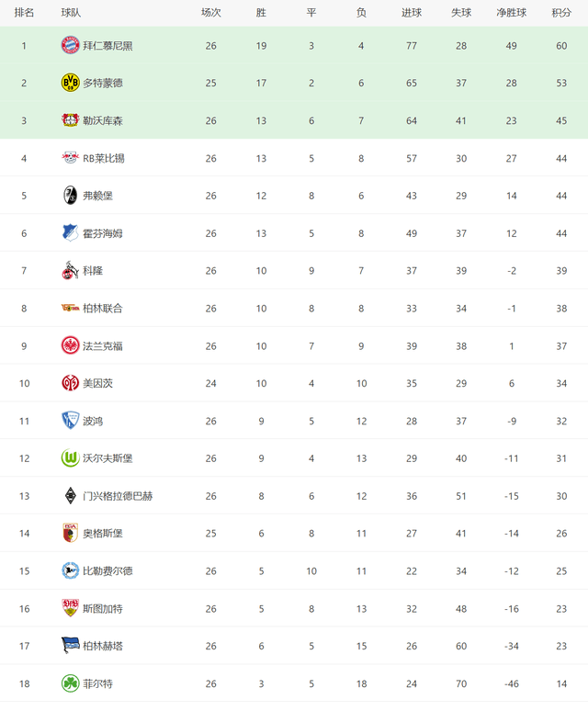
Task: Click the Eintracht Frankfurt eagle crest
Action: coord(70,345)
